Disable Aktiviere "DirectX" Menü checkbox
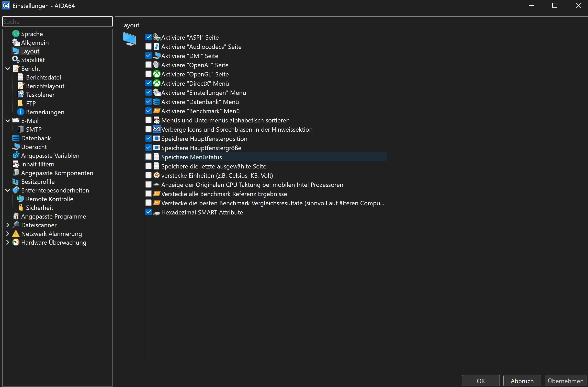 pyautogui.click(x=149, y=83)
